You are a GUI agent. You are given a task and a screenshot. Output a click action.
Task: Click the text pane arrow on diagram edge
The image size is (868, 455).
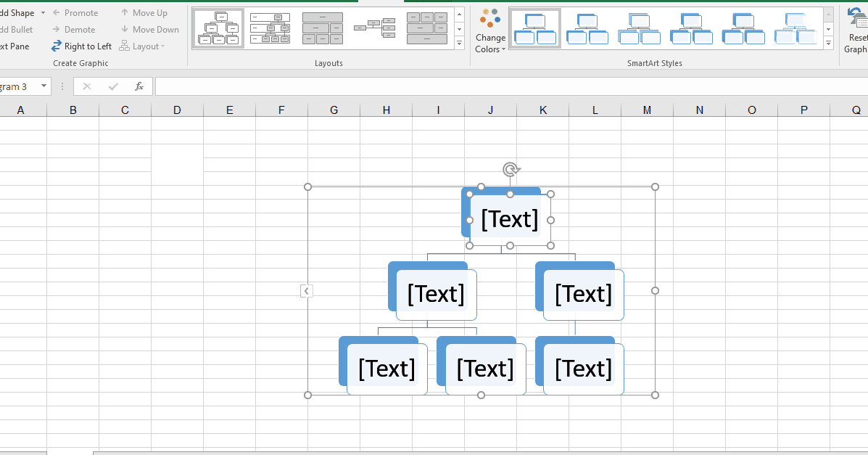[x=307, y=291]
